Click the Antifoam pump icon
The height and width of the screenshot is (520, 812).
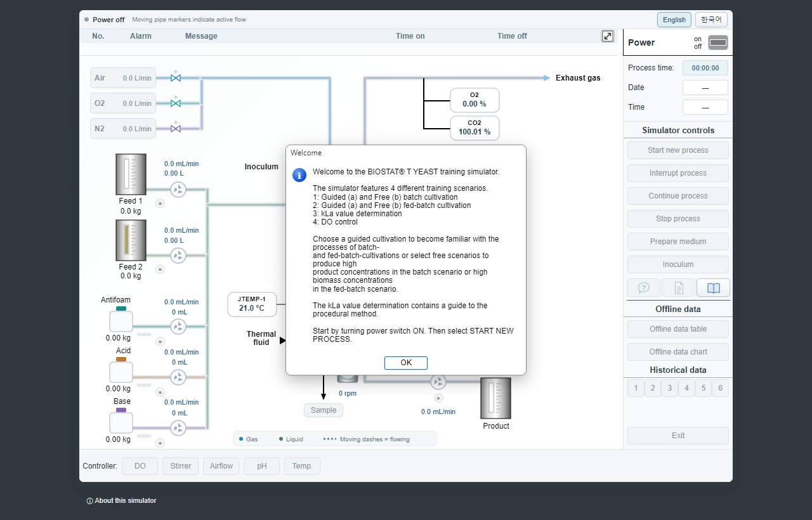coord(178,327)
